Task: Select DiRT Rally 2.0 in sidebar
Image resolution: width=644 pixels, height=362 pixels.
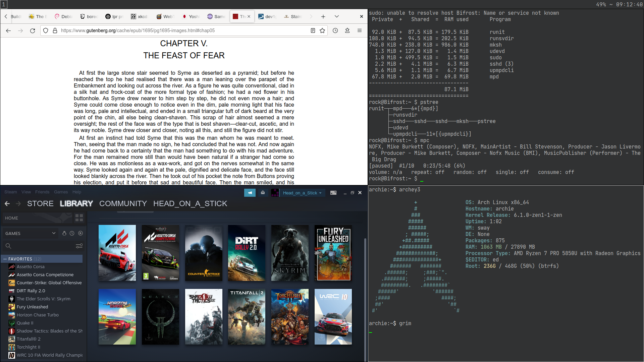Action: (31, 291)
